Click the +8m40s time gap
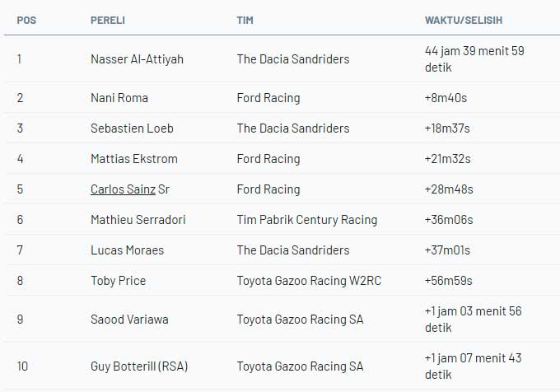 click(446, 98)
